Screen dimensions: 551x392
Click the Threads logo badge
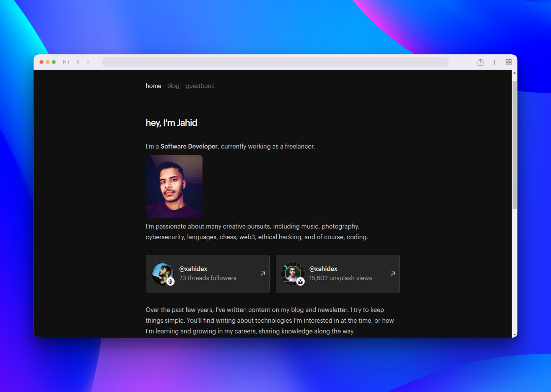[171, 281]
